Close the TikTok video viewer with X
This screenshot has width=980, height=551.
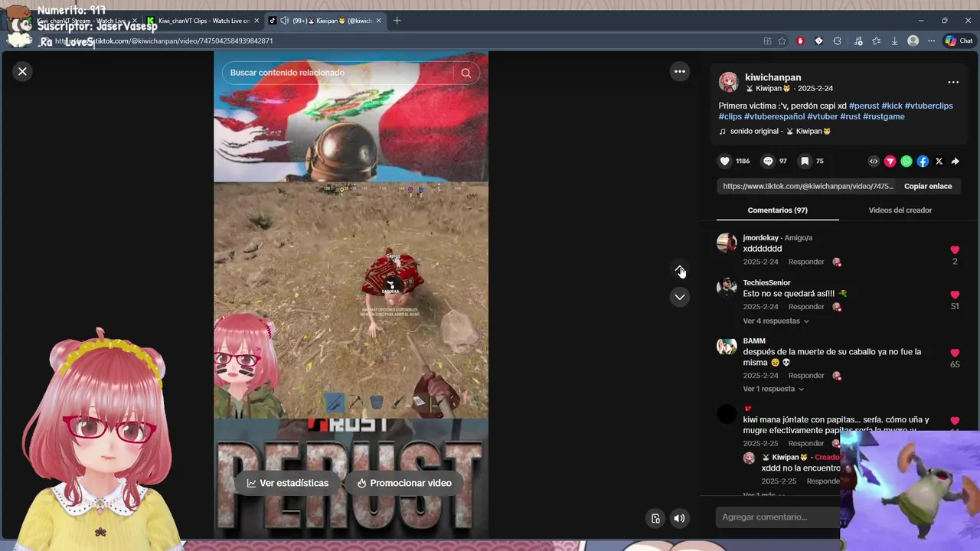pyautogui.click(x=22, y=71)
